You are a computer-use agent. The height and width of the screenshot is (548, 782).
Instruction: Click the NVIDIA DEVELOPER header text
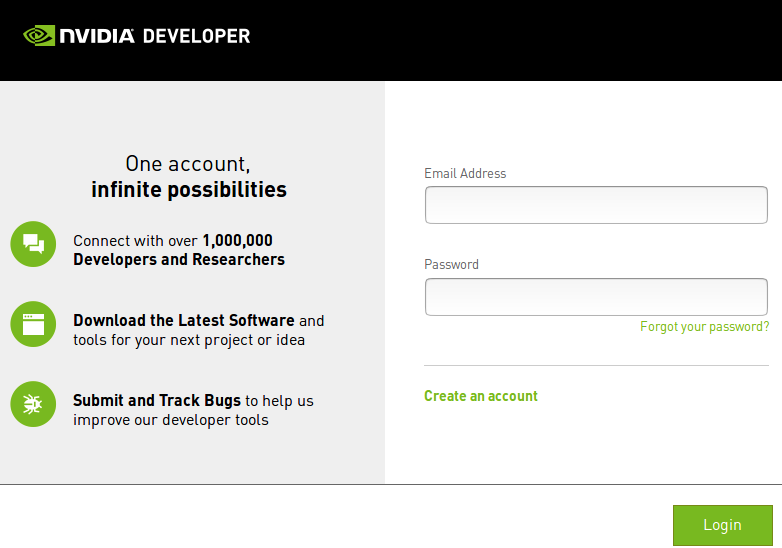[155, 36]
